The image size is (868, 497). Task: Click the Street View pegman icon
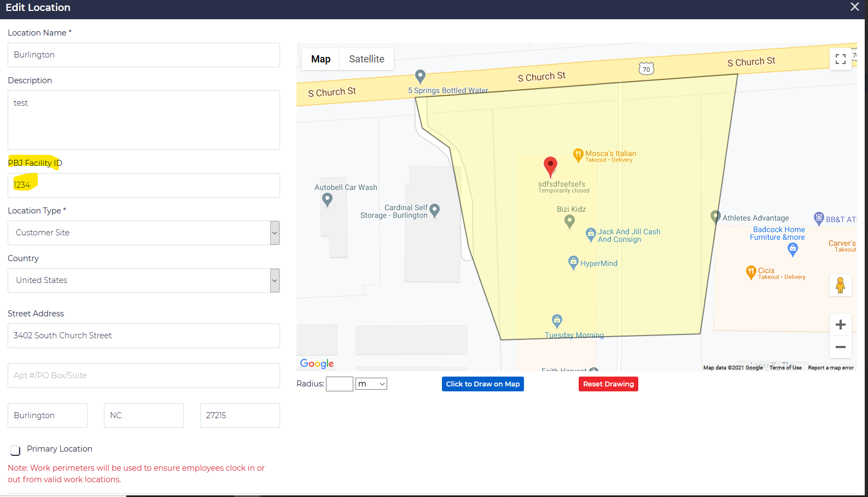pyautogui.click(x=840, y=285)
